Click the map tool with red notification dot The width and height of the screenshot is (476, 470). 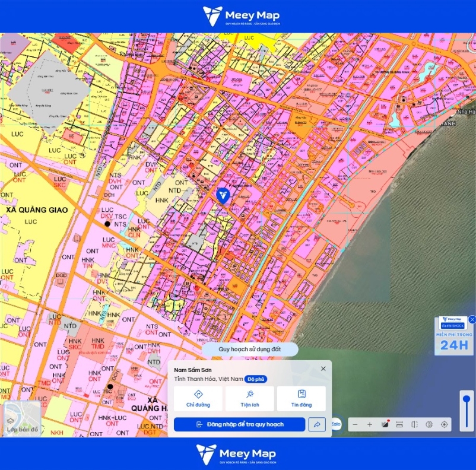(x=385, y=424)
